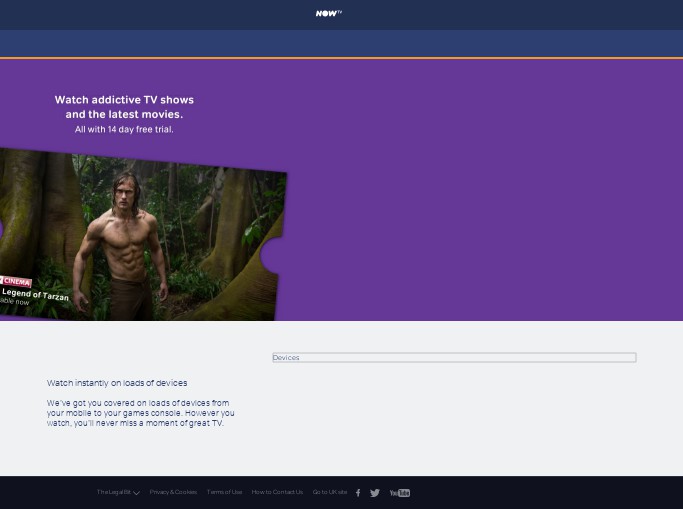Click the Cinema badge on Tarzan image
The height and width of the screenshot is (509, 683).
pos(16,281)
